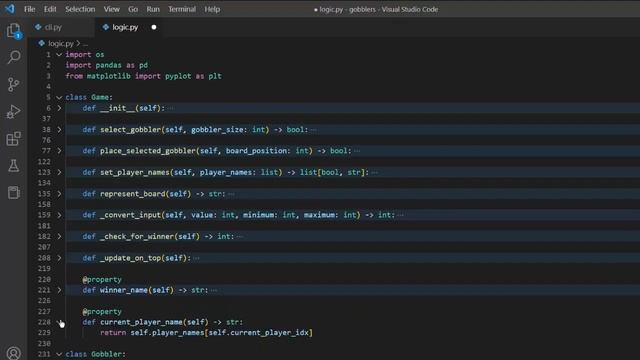Open the View menu
Viewport: 640px width, 360px height.
pos(111,9)
